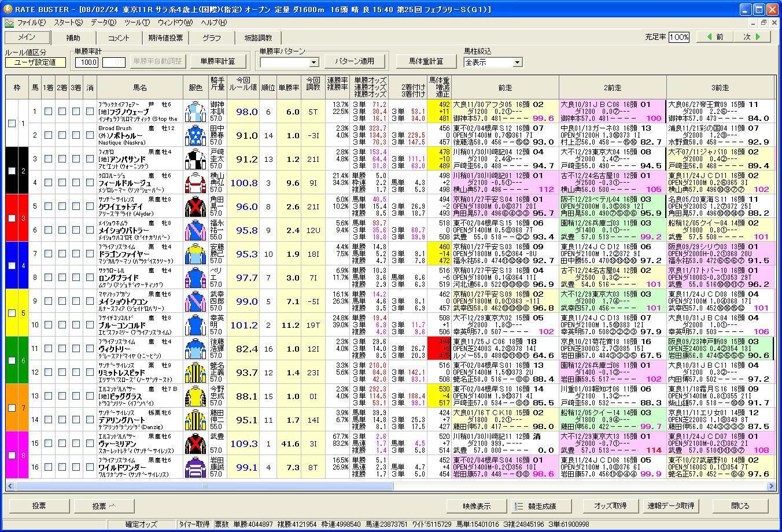This screenshot has width=782, height=532.
Task: Click the green previous-race arrow icon
Action: (x=709, y=36)
